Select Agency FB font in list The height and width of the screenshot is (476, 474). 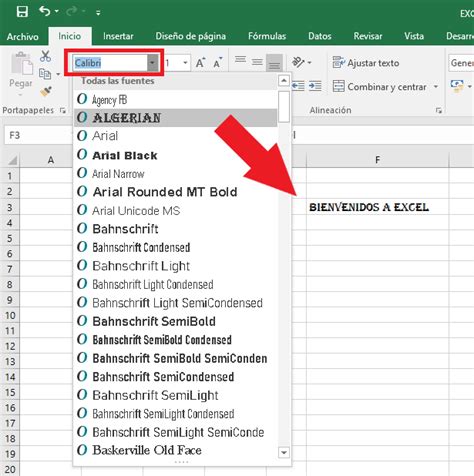coord(175,99)
